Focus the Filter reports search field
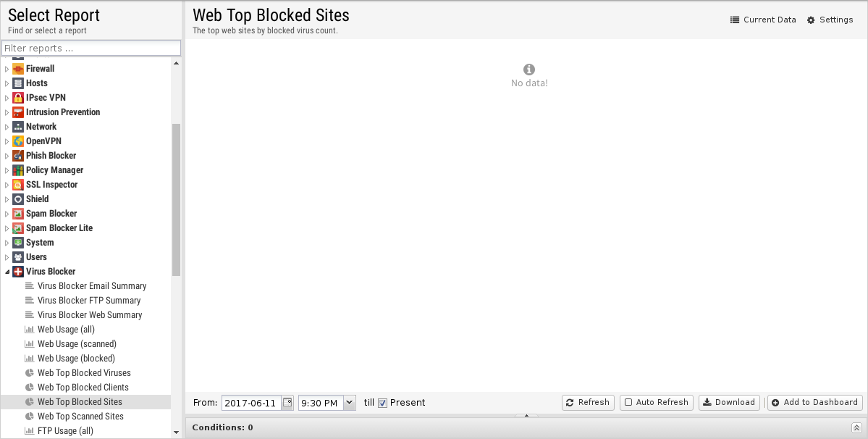868x439 pixels. (90, 48)
